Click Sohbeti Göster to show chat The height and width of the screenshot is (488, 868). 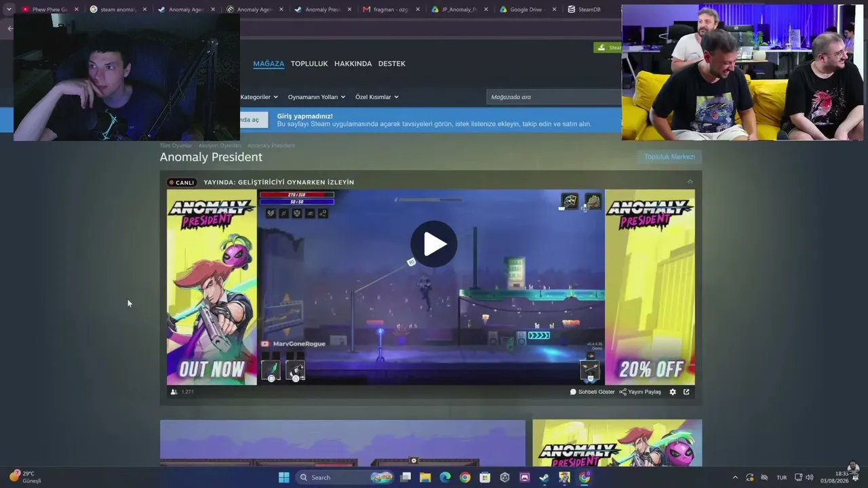pos(592,392)
